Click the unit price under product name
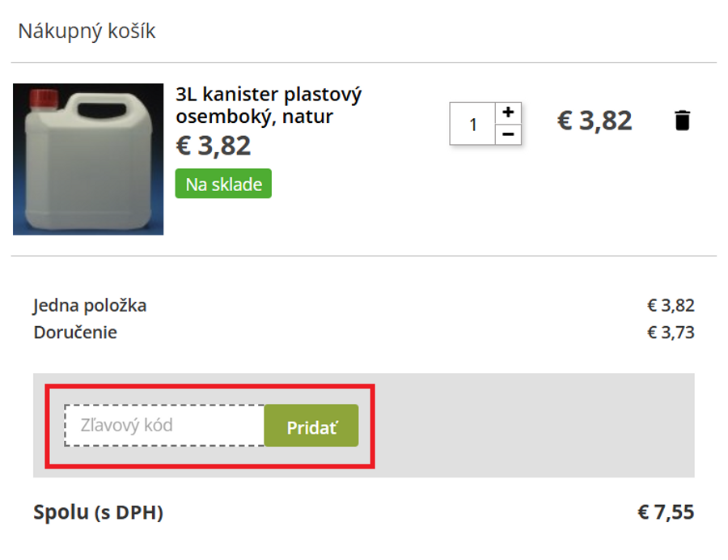Image resolution: width=728 pixels, height=560 pixels. (x=214, y=146)
